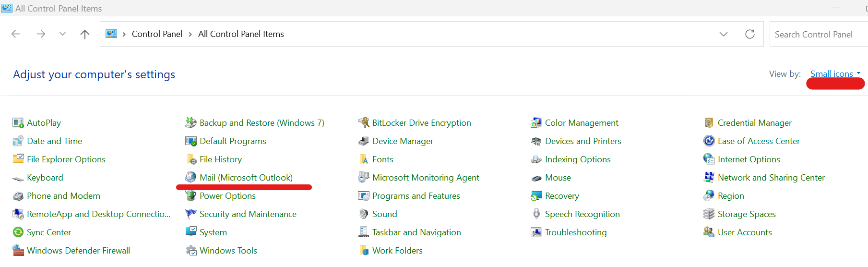Screen dimensions: 868x267
Task: Go back with the Back arrow
Action: click(x=16, y=34)
